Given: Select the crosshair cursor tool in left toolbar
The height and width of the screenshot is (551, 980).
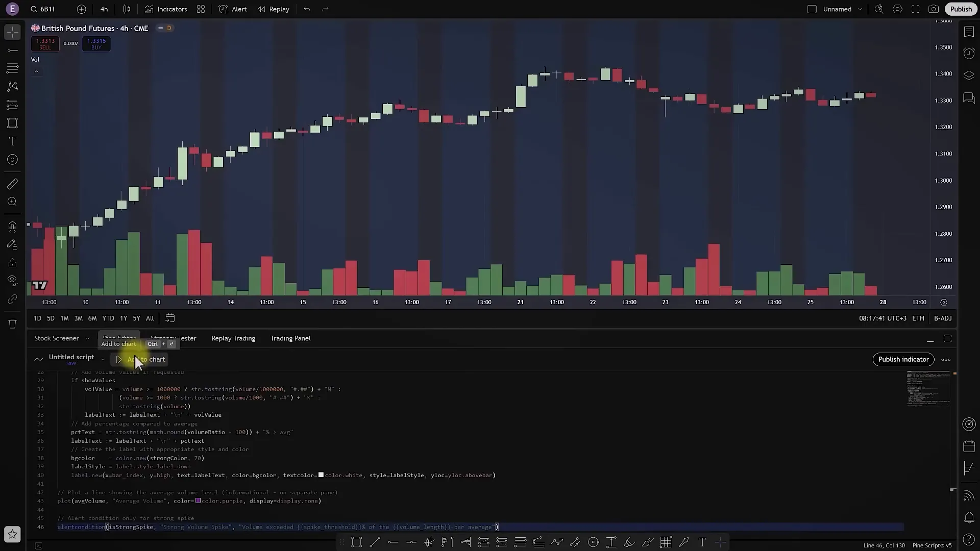Looking at the screenshot, I should (13, 32).
